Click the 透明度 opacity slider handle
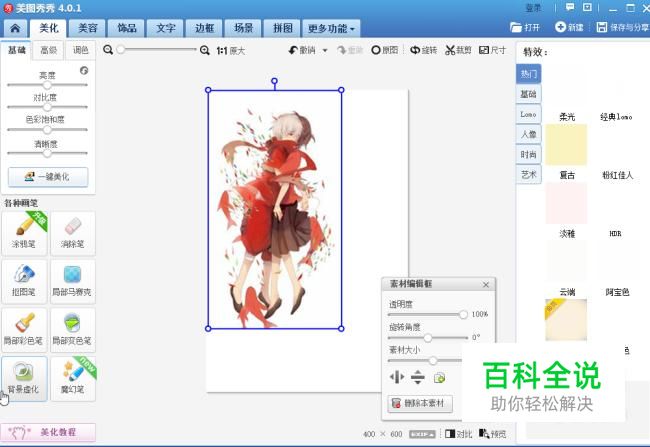 point(463,315)
